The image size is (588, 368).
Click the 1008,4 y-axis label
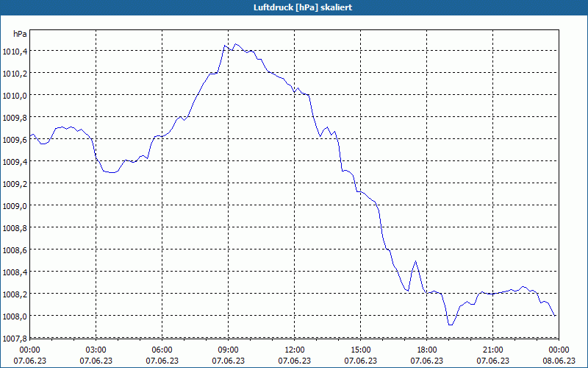click(15, 272)
